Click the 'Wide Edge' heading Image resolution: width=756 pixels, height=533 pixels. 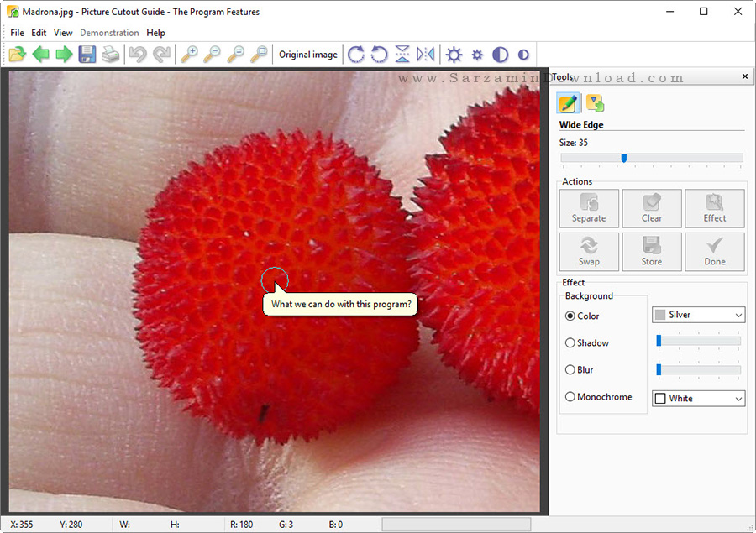(x=581, y=124)
